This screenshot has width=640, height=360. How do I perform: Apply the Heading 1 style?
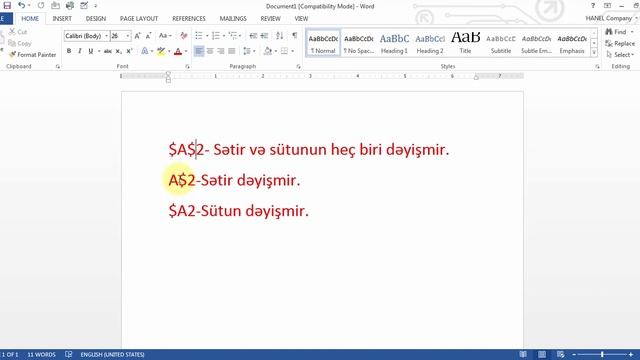[x=394, y=43]
